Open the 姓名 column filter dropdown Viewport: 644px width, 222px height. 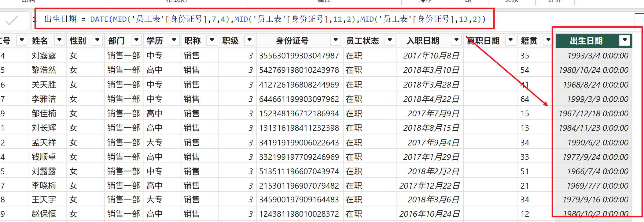coord(59,40)
